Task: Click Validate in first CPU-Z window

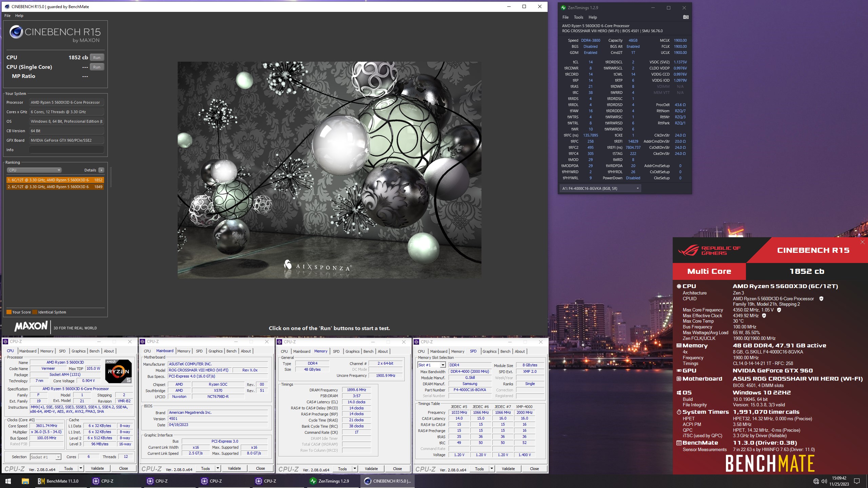Action: tap(97, 469)
